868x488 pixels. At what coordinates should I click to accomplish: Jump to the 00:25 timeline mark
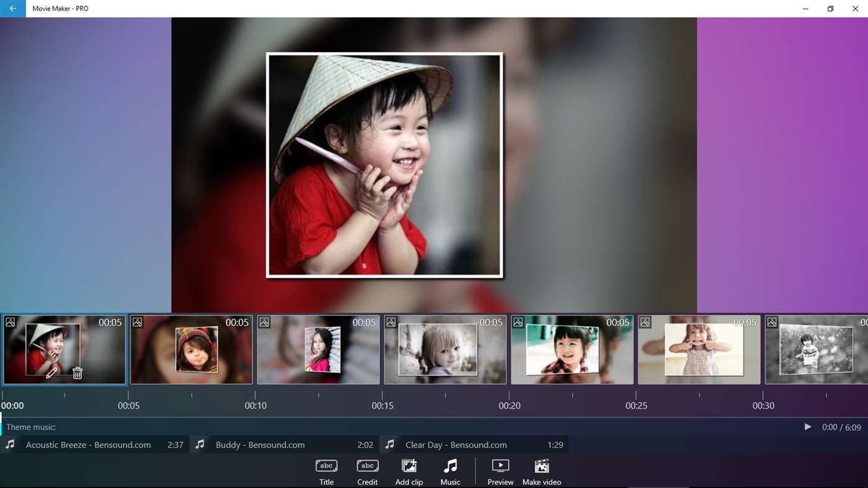[x=636, y=406]
